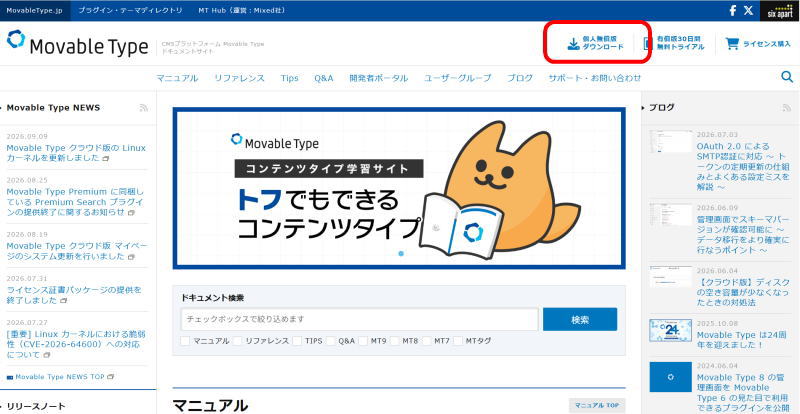Viewport: 800px width, 414px height.
Task: Open news about クラウド版 Linux カーネル更新
Action: [76, 153]
